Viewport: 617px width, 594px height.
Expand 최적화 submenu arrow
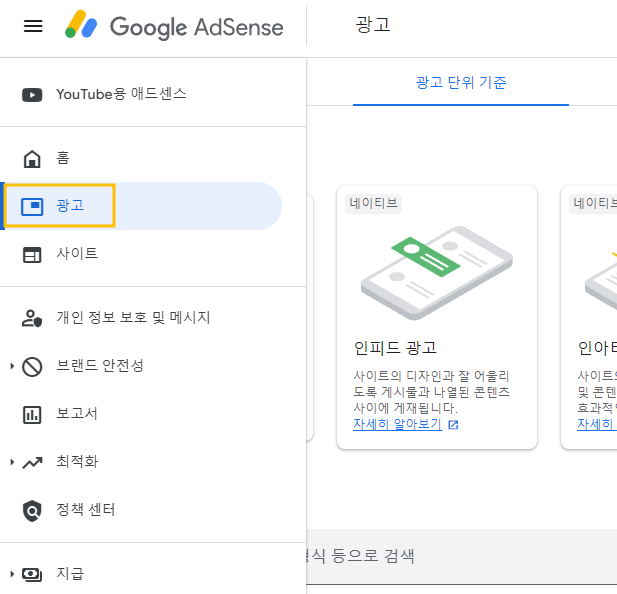pos(12,462)
